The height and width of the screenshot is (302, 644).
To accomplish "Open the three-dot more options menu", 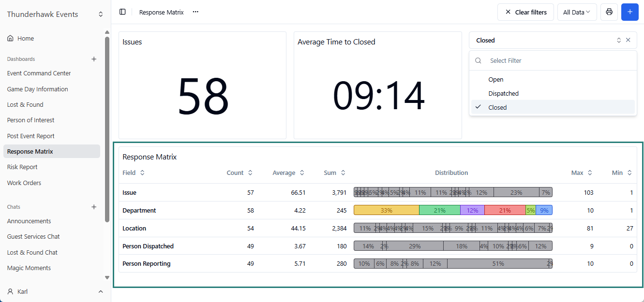I will click(x=195, y=12).
